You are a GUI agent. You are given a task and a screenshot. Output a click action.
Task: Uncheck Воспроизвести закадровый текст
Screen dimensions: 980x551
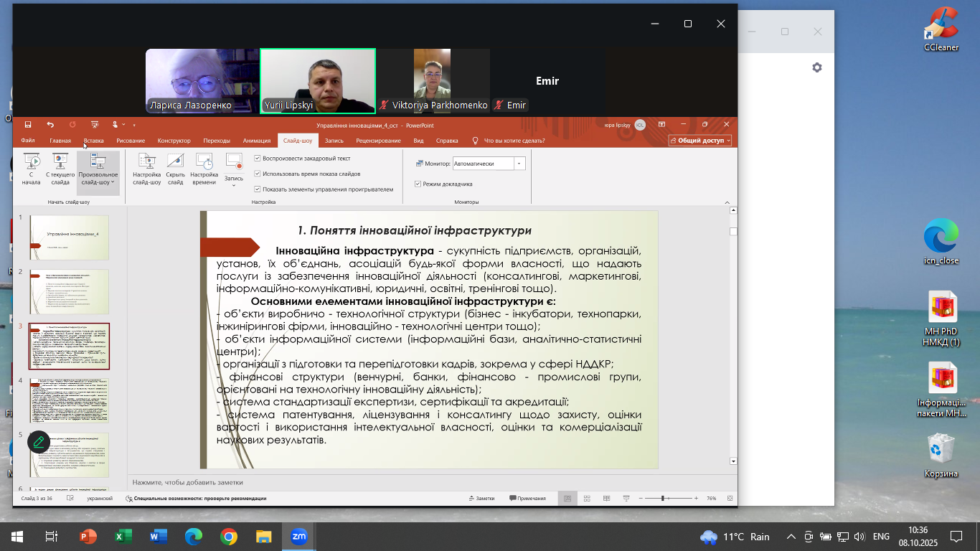pyautogui.click(x=258, y=159)
